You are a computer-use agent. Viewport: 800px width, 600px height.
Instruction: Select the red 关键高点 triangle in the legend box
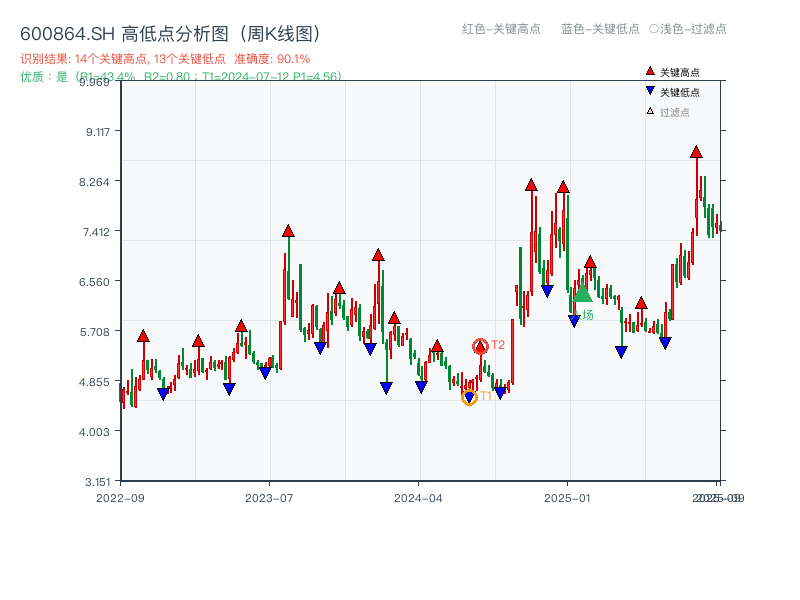pos(650,71)
